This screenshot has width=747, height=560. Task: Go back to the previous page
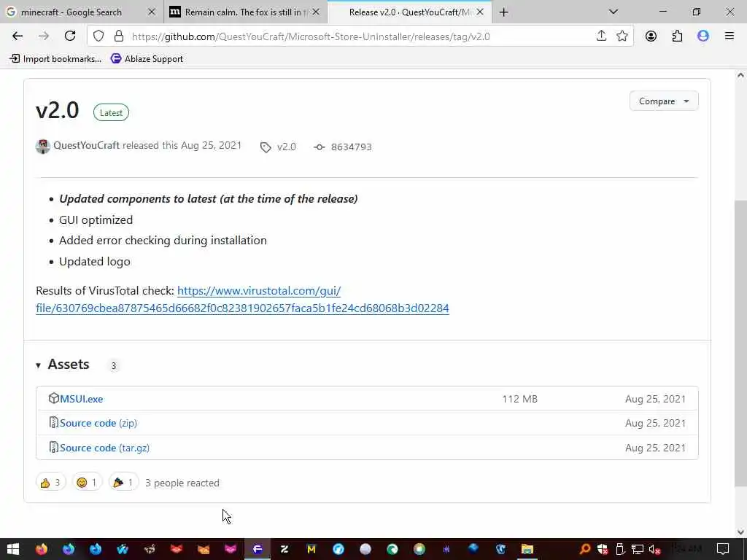[18, 36]
